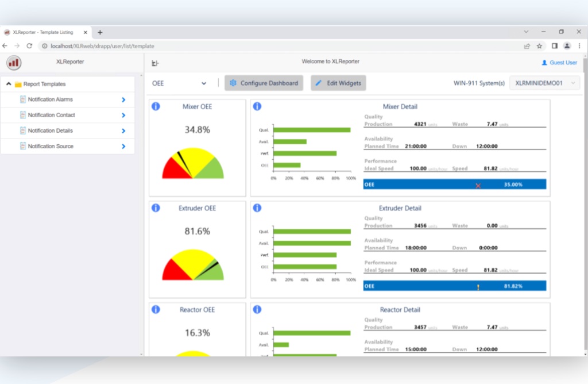Open Mixer OEE info icon

click(156, 106)
